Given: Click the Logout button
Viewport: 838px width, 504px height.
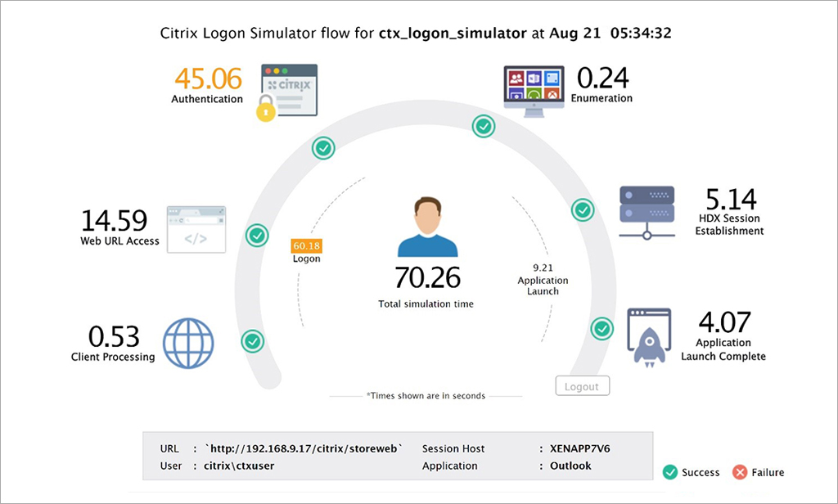Looking at the screenshot, I should click(x=583, y=386).
